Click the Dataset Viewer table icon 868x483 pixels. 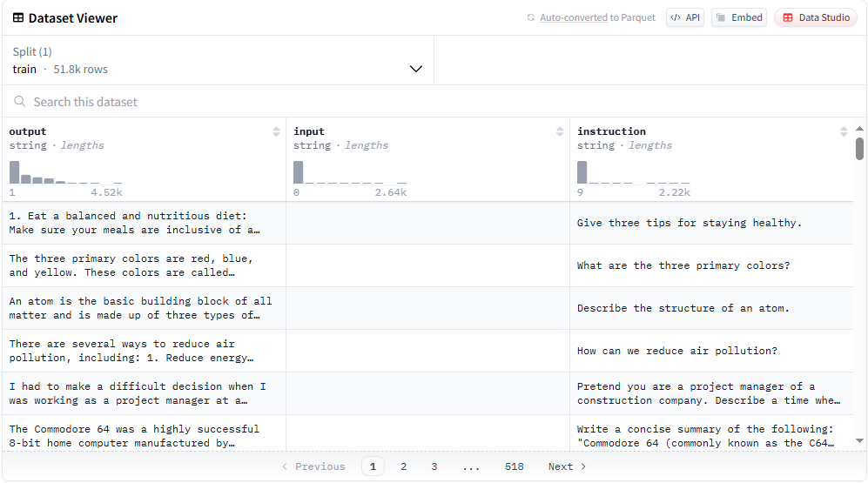point(18,17)
